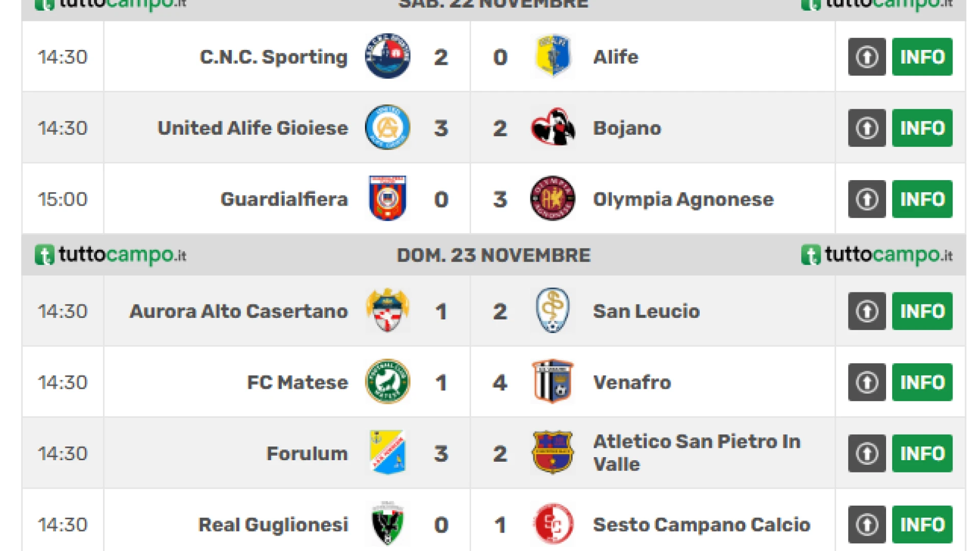Image resolution: width=980 pixels, height=551 pixels.
Task: Click the Bojano team logo
Action: pos(553,128)
